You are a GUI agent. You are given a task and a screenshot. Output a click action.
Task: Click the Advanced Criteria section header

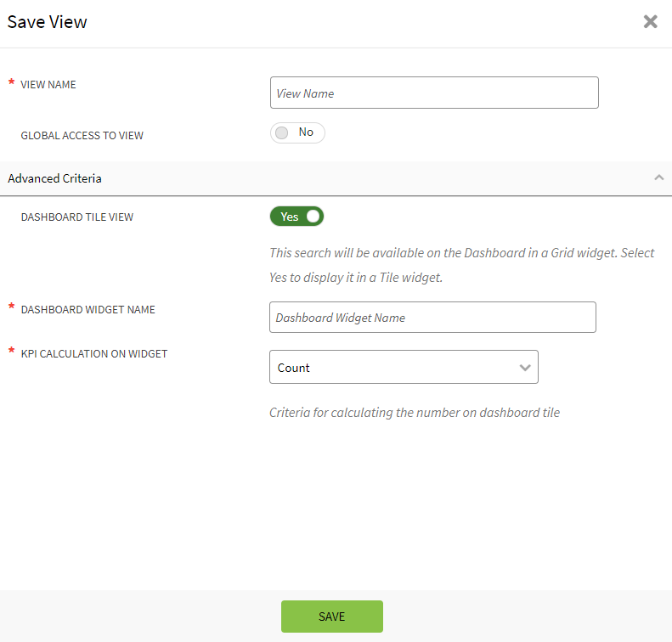[55, 178]
